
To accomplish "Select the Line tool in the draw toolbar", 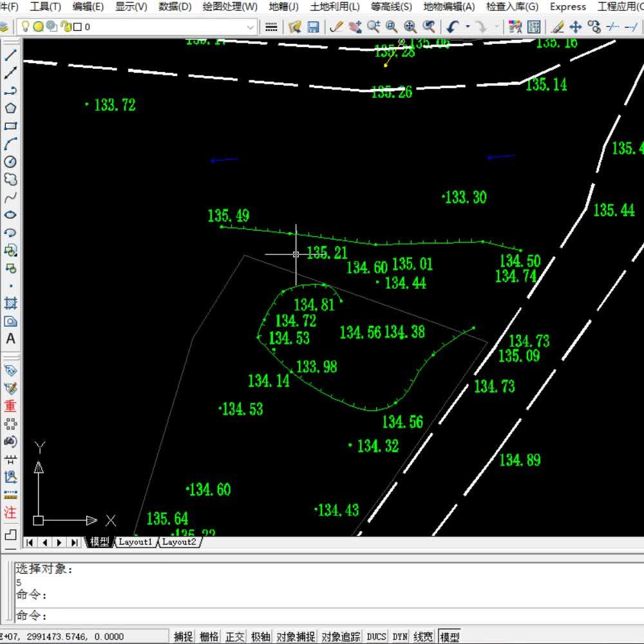I will click(x=10, y=55).
